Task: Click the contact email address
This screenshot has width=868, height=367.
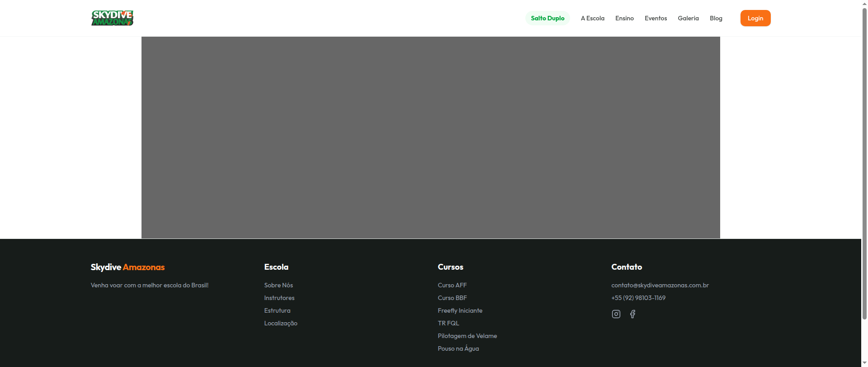Action: [x=660, y=285]
